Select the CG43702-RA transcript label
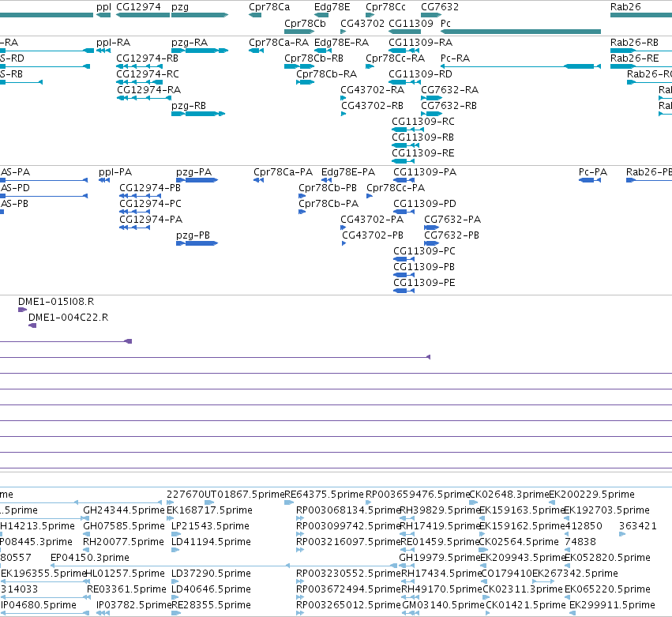The image size is (672, 617). (373, 90)
